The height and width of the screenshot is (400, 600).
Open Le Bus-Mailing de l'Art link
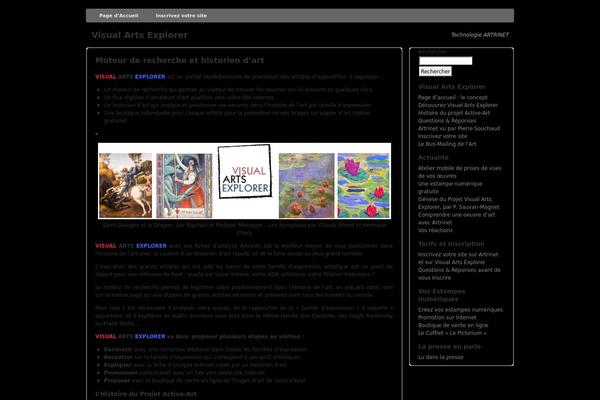[x=447, y=144]
